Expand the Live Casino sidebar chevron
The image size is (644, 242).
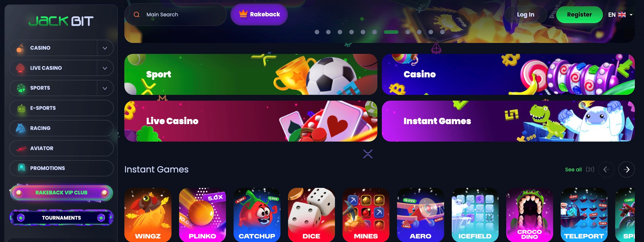pos(105,68)
